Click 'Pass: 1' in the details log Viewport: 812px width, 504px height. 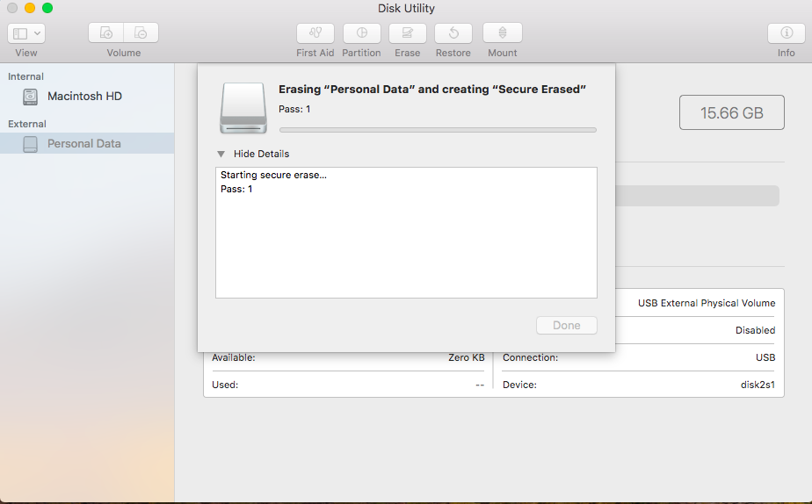point(236,189)
